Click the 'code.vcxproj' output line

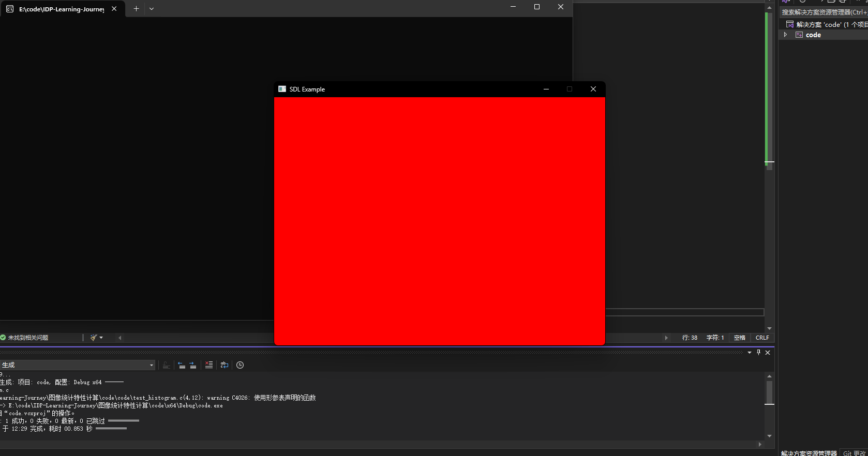tap(37, 413)
